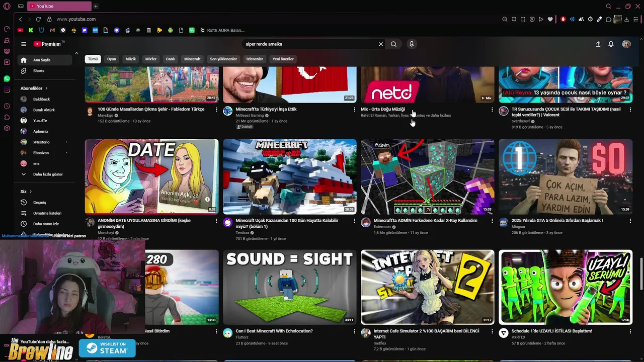Open Daha sonra izle list
The width and height of the screenshot is (644, 362).
coord(44,224)
